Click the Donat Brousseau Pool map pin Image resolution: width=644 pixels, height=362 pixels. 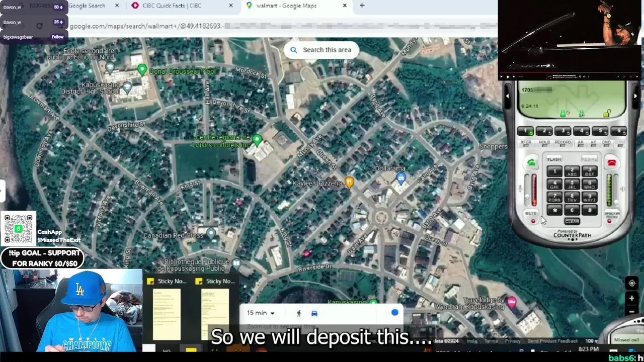142,70
